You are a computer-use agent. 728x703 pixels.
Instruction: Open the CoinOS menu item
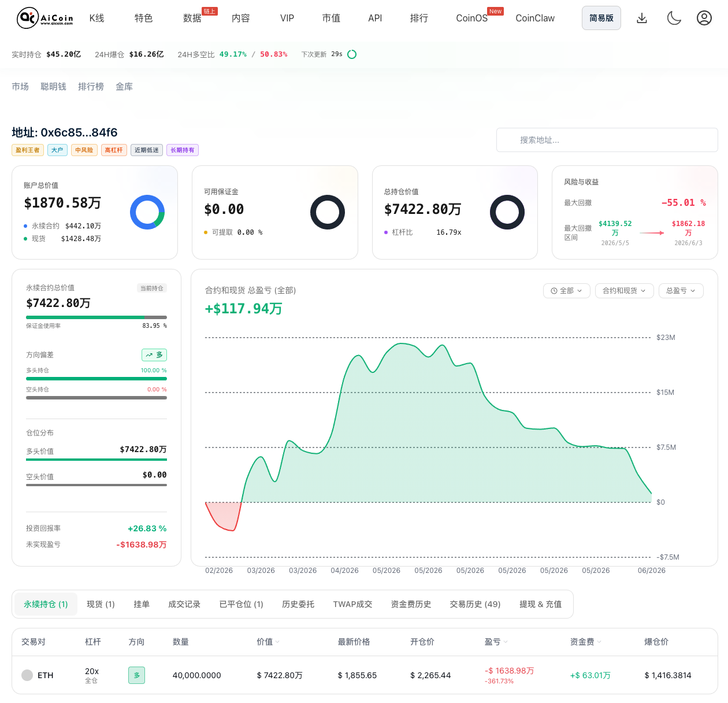[x=471, y=18]
